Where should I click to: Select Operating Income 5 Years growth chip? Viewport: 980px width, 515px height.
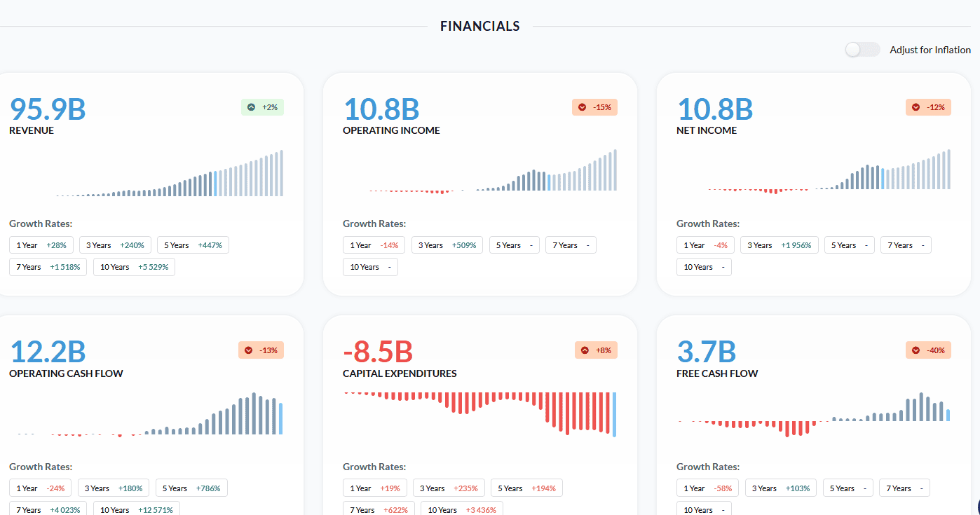[x=515, y=245]
